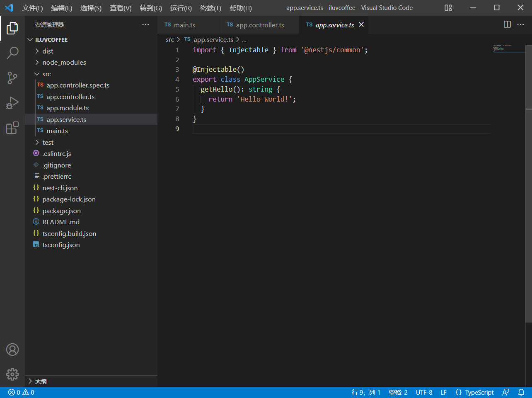Open the 终端(T) terminal menu

coord(210,8)
